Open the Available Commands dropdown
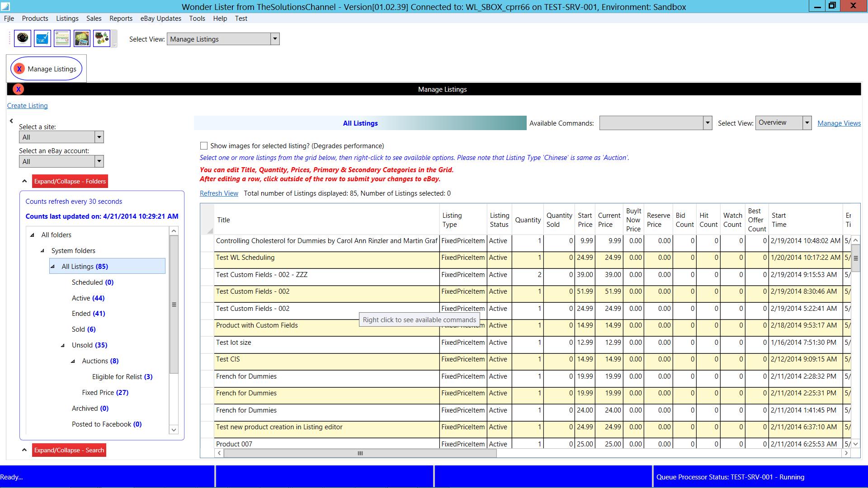This screenshot has height=488, width=868. click(708, 123)
